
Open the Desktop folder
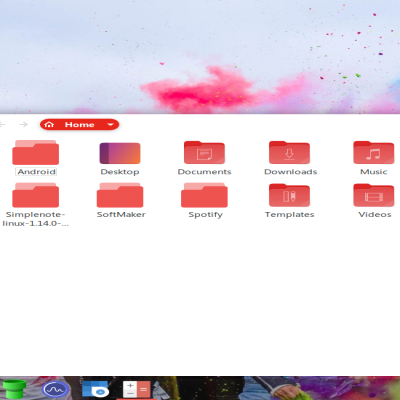[120, 153]
